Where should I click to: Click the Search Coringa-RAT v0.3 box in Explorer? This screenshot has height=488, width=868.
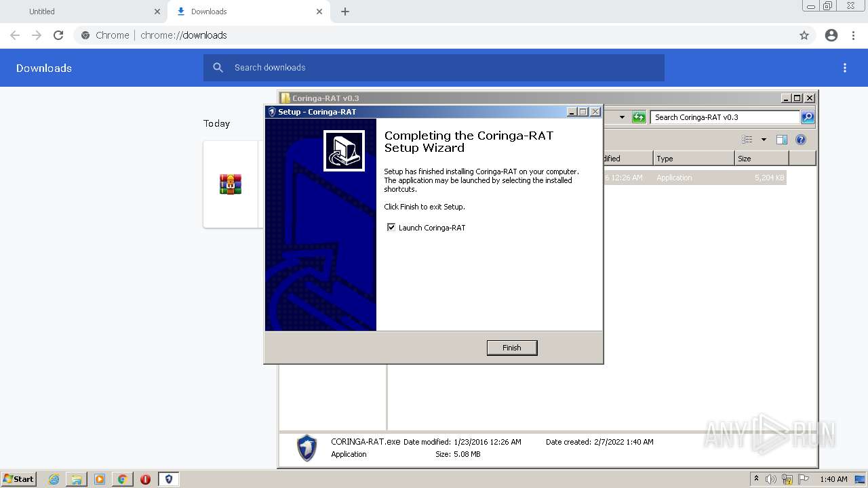[x=724, y=117]
